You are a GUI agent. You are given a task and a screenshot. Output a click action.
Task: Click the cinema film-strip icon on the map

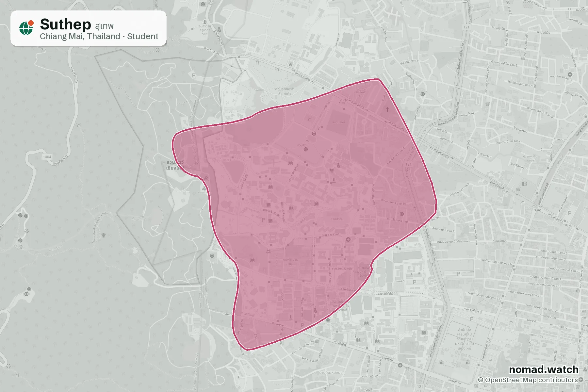525,184
